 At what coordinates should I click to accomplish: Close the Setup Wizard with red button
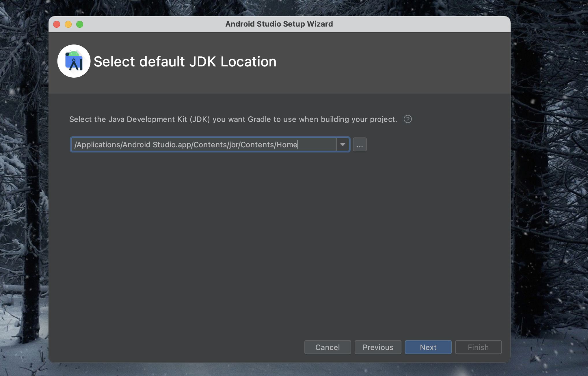[57, 24]
